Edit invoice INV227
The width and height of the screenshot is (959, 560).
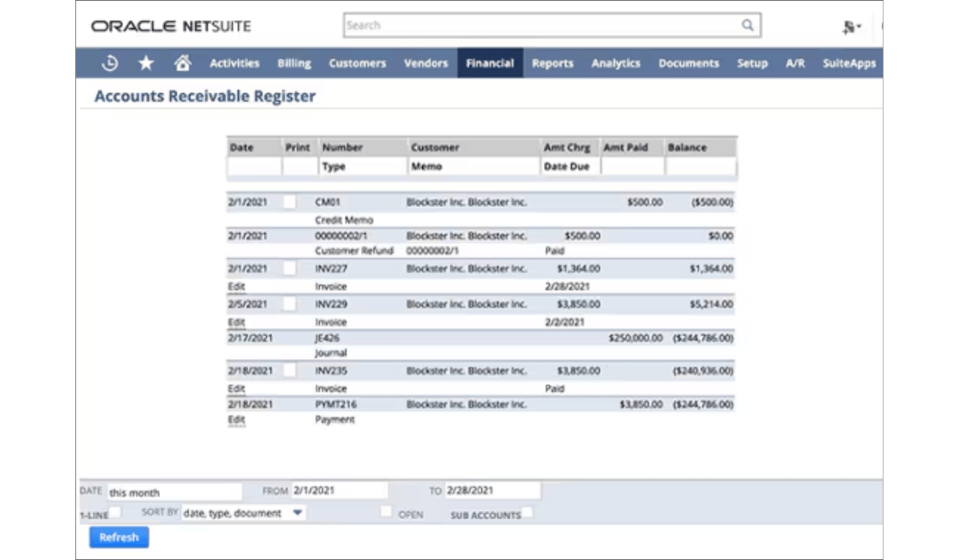click(237, 286)
